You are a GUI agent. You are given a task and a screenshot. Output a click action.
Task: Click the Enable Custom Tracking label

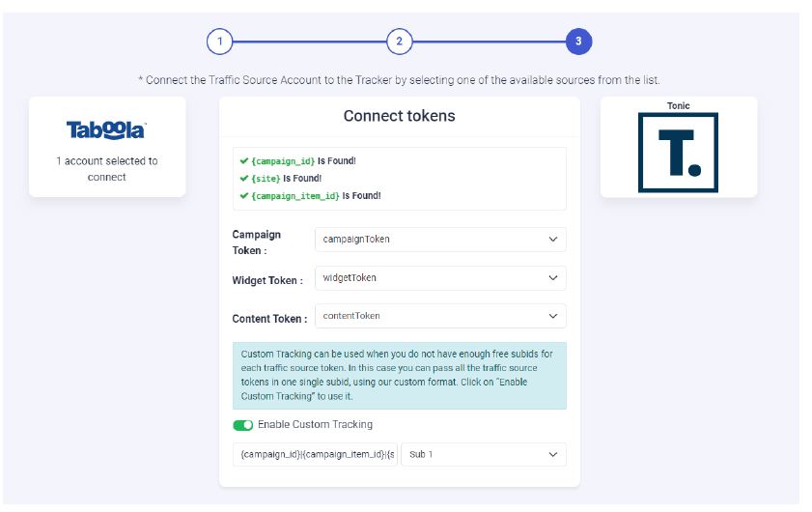tap(315, 425)
